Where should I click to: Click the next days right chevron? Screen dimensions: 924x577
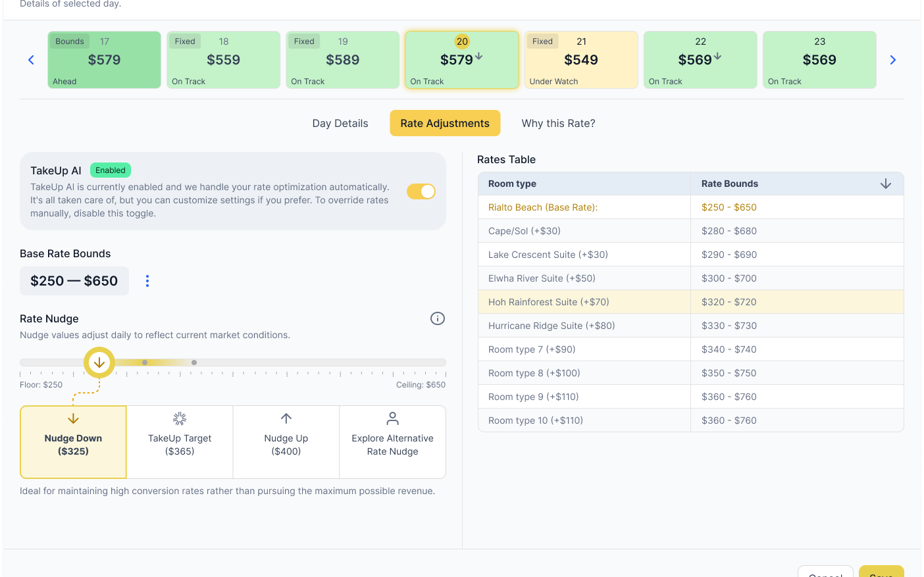coord(893,60)
